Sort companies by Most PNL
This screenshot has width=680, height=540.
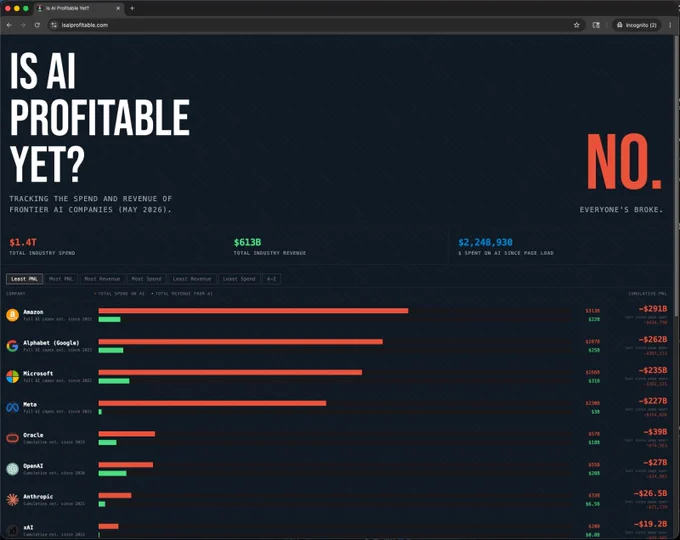coord(61,279)
